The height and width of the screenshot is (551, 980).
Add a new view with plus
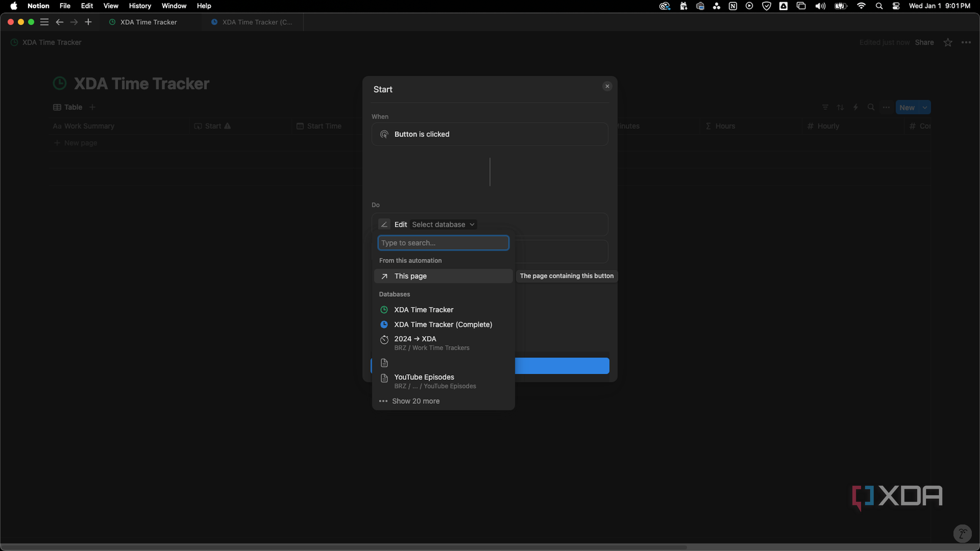pyautogui.click(x=92, y=107)
